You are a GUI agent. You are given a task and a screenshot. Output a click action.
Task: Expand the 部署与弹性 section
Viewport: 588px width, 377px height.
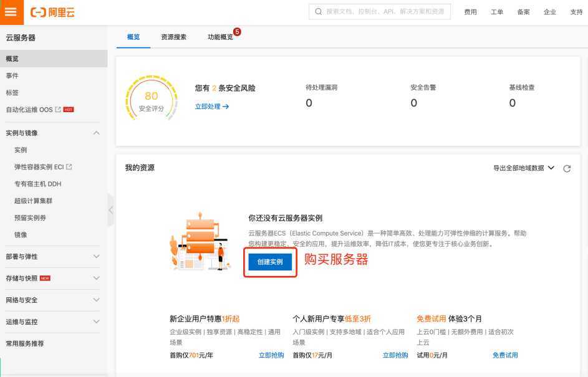click(97, 256)
